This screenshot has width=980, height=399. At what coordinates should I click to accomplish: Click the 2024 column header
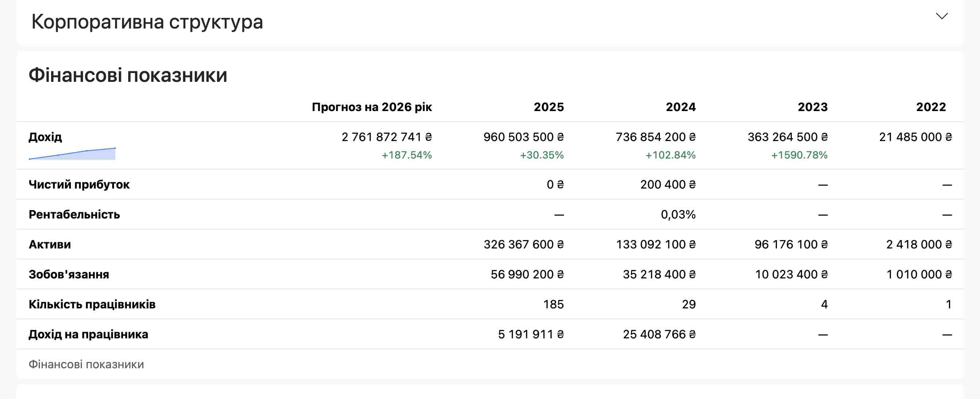[x=680, y=107]
